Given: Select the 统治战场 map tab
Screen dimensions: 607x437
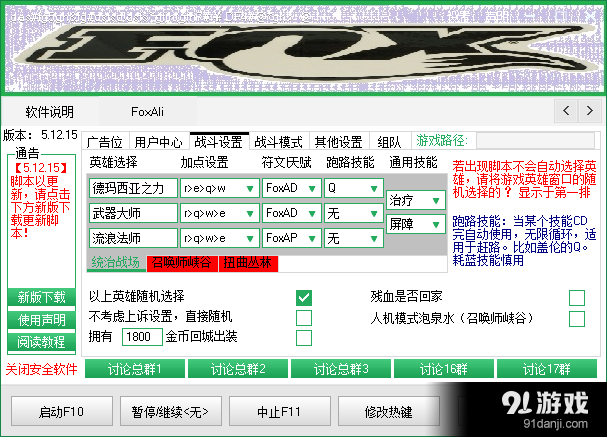Looking at the screenshot, I should tap(116, 263).
